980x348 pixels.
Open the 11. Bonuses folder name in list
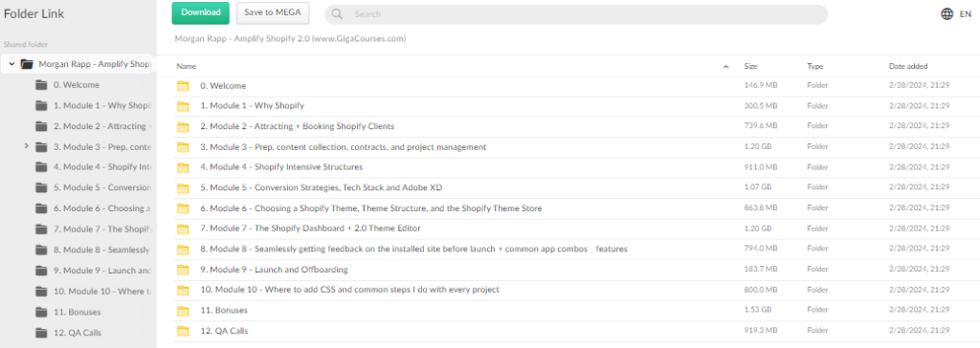point(224,311)
